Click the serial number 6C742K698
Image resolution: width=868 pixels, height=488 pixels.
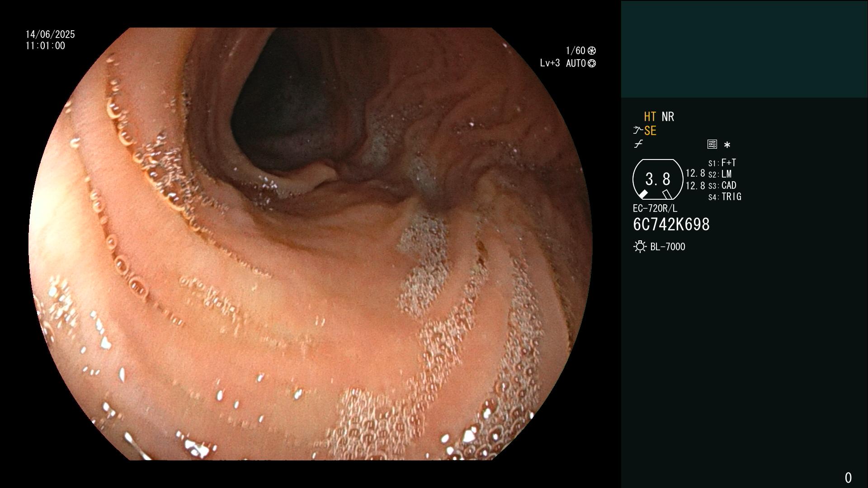click(x=671, y=225)
